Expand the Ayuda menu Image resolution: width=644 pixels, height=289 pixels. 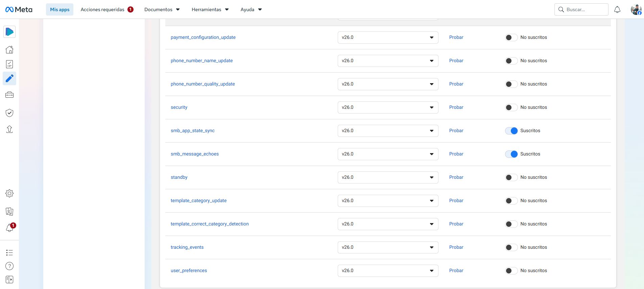point(251,9)
